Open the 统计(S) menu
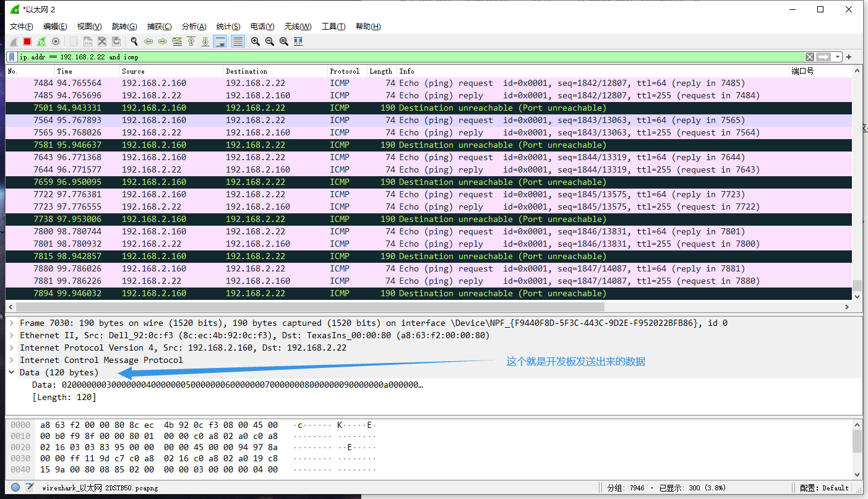The image size is (868, 499). [228, 27]
